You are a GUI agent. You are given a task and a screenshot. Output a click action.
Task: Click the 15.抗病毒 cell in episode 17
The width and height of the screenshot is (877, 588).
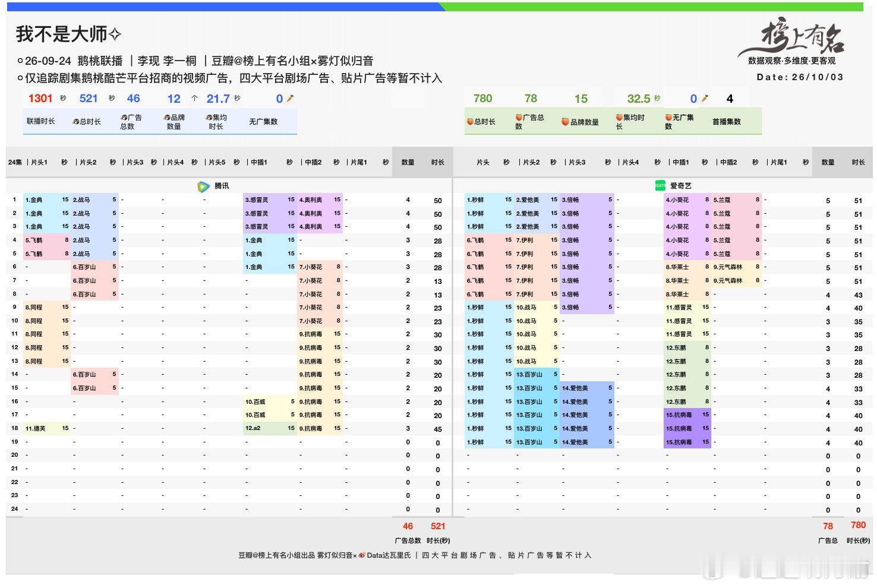(x=687, y=415)
